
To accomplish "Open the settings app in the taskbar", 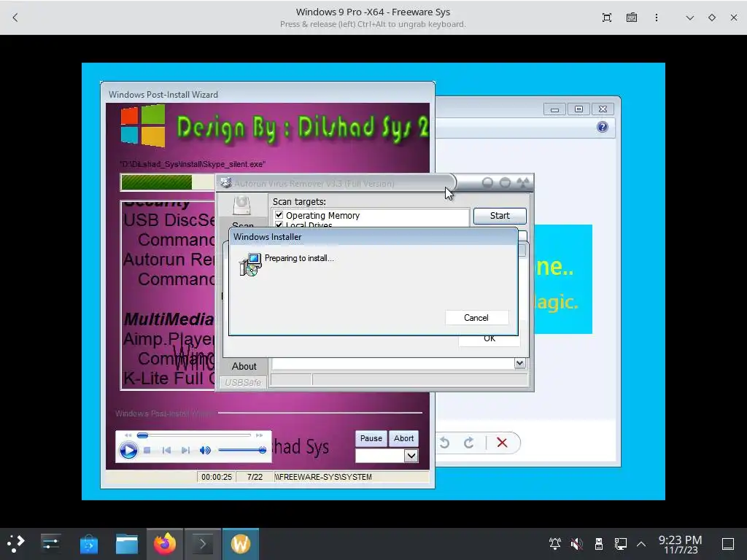I will (50, 543).
